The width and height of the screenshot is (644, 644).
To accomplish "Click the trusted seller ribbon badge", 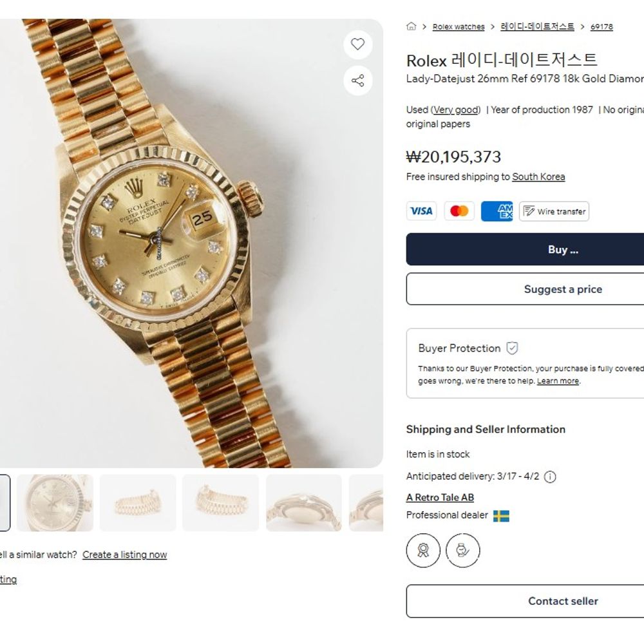I will point(423,551).
